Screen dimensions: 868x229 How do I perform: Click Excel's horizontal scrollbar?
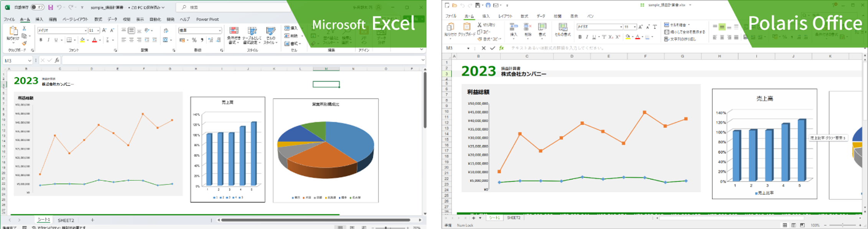click(x=315, y=220)
